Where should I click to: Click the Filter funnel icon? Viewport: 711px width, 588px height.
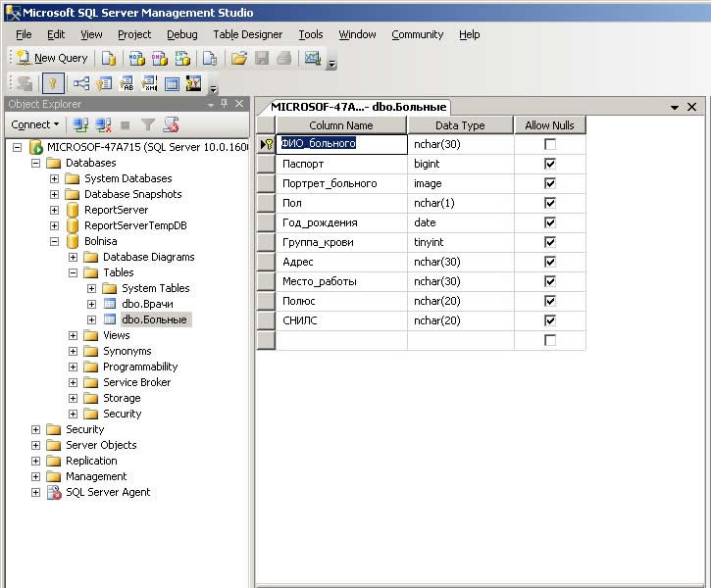pyautogui.click(x=148, y=124)
